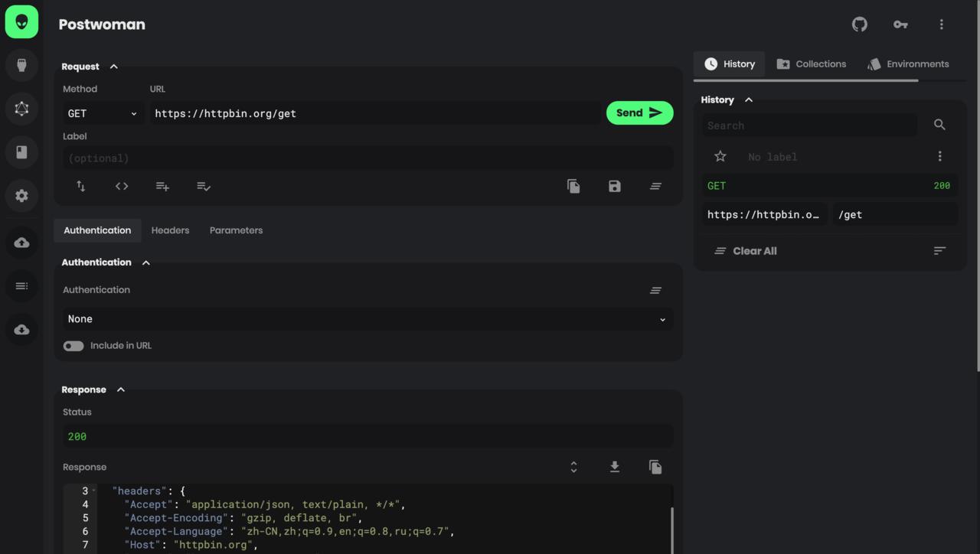Switch to the Parameters tab

pyautogui.click(x=236, y=230)
